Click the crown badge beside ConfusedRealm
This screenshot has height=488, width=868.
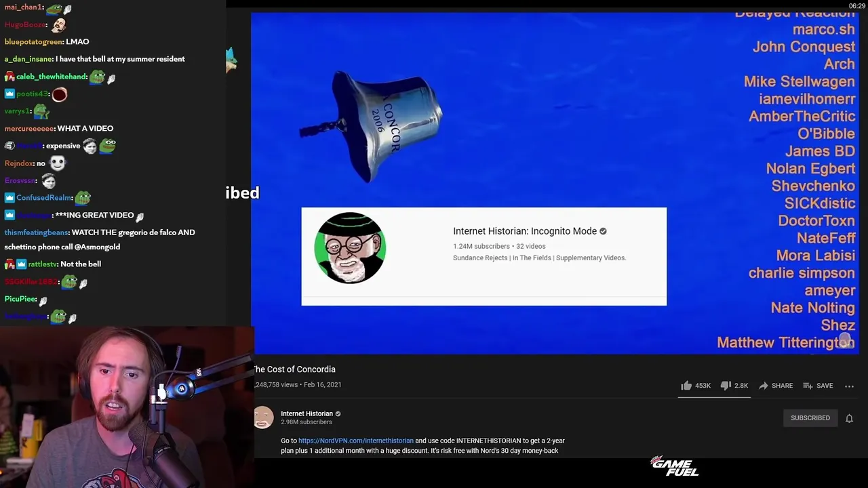[9, 198]
